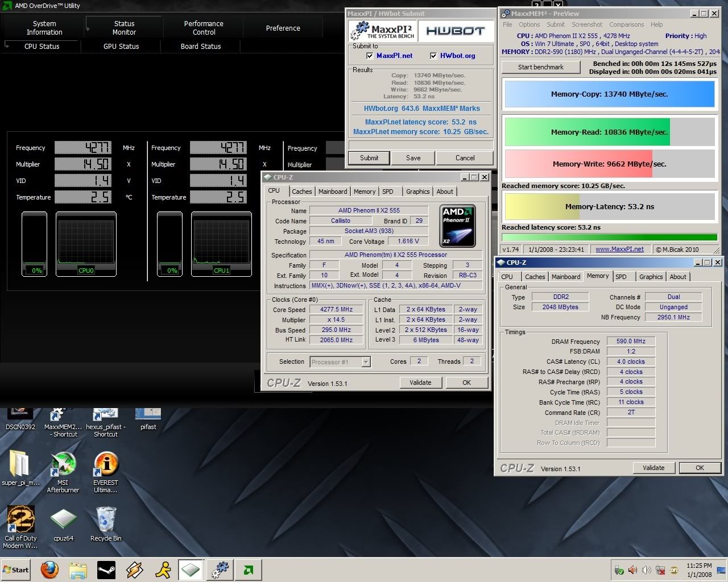
Task: Select the hexus_pifast shortcut icon
Action: (x=106, y=423)
